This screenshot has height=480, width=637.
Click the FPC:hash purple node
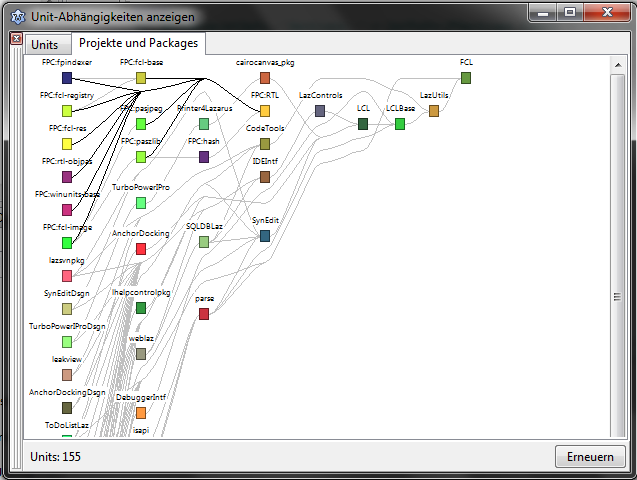tap(204, 157)
